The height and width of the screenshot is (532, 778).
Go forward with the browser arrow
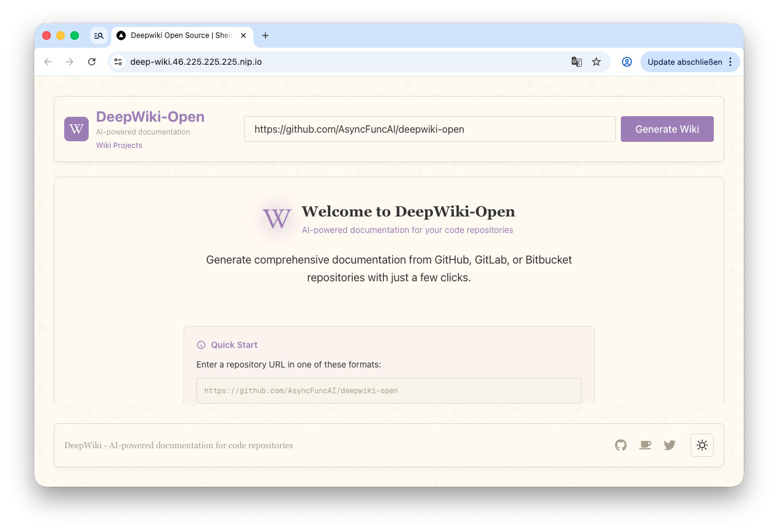(70, 62)
